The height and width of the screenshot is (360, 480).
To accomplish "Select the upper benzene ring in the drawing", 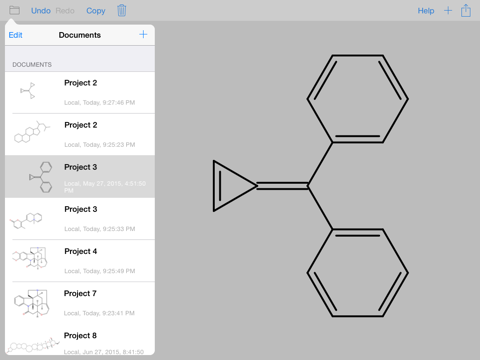I will pyautogui.click(x=358, y=99).
